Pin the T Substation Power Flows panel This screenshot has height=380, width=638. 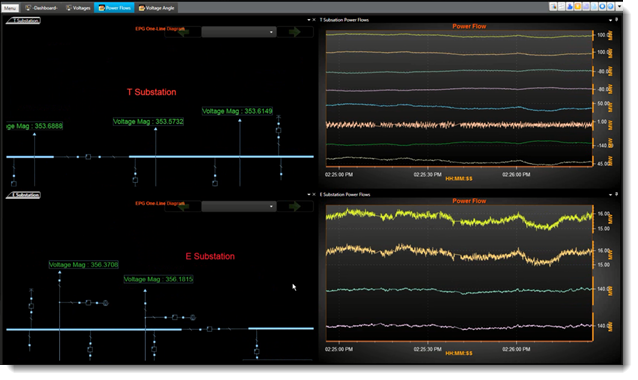(x=616, y=20)
